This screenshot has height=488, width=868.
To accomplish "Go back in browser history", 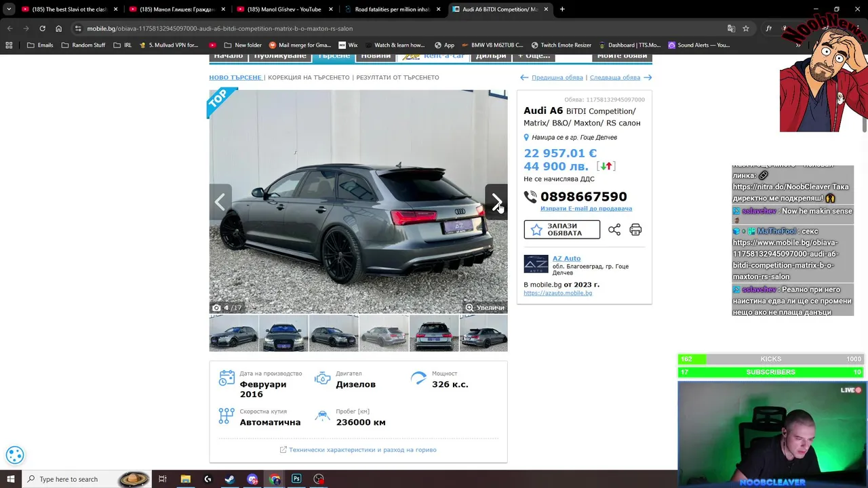I will coord(9,28).
